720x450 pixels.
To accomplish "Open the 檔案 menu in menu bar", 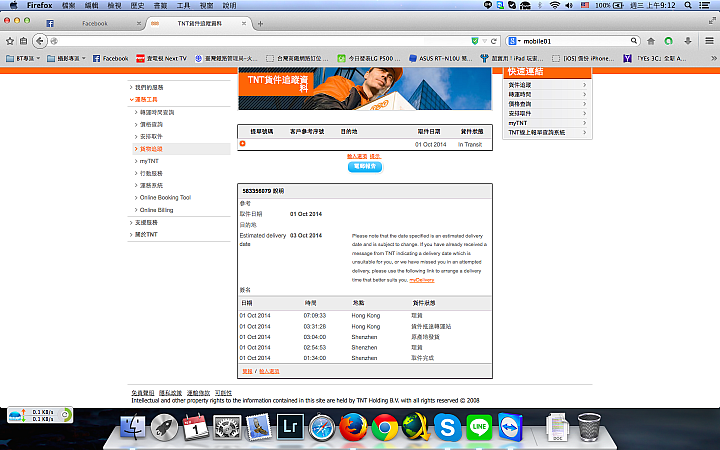I will (x=68, y=5).
